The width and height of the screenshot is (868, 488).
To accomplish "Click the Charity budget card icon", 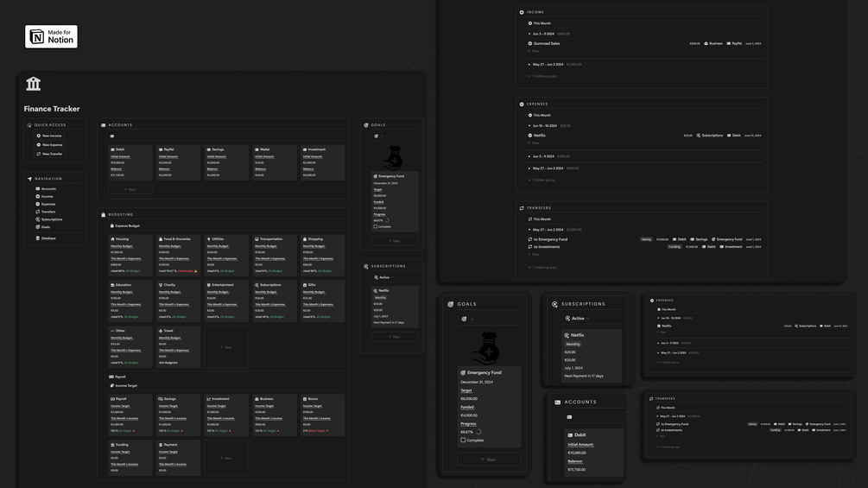I will click(161, 285).
